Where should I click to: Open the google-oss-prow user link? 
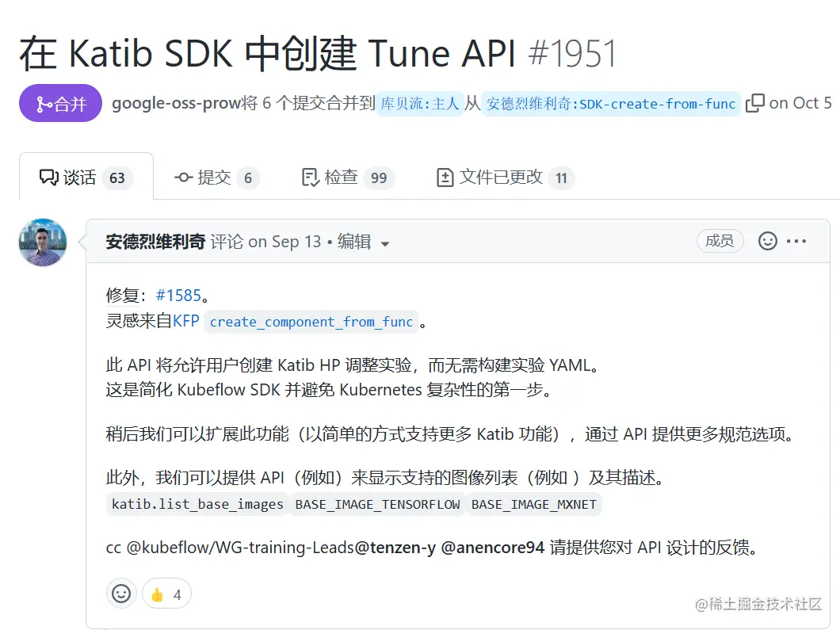[x=176, y=103]
